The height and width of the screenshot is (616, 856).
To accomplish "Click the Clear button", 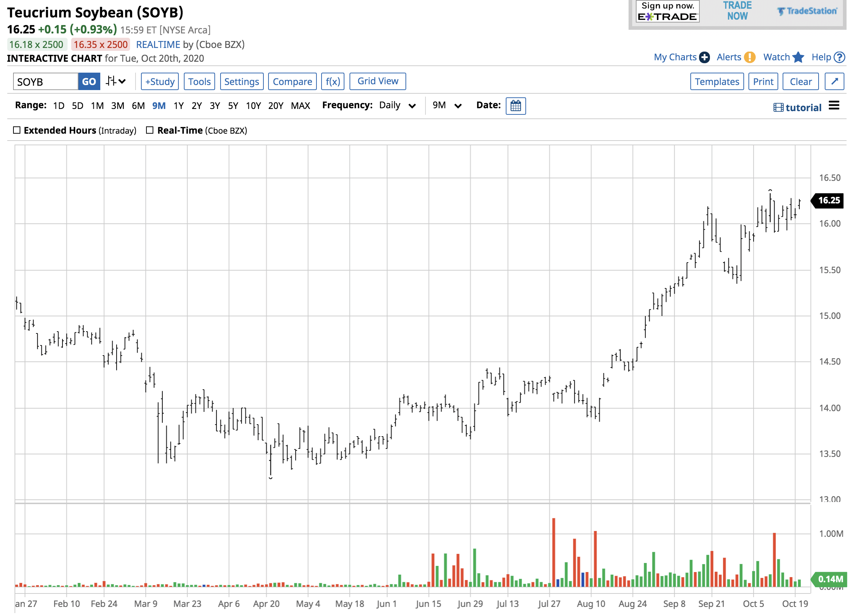I will (800, 81).
